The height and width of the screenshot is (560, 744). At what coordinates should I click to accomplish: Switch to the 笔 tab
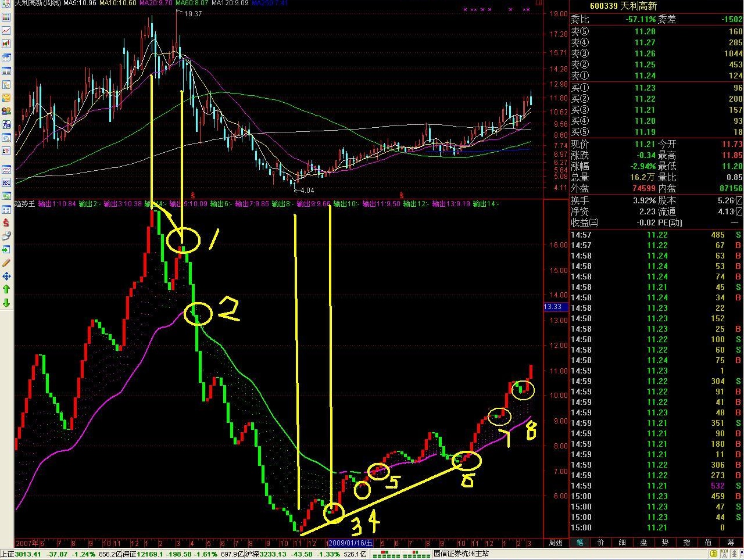click(580, 543)
